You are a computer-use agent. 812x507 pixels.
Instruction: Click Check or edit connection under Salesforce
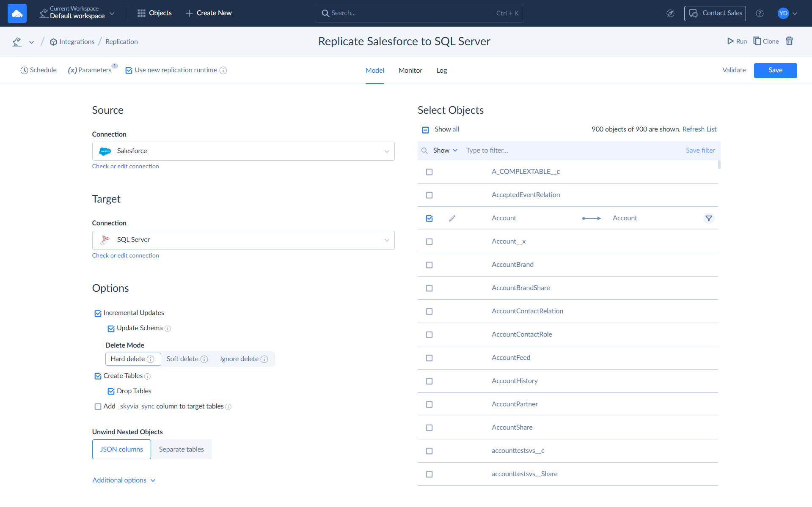coord(126,167)
